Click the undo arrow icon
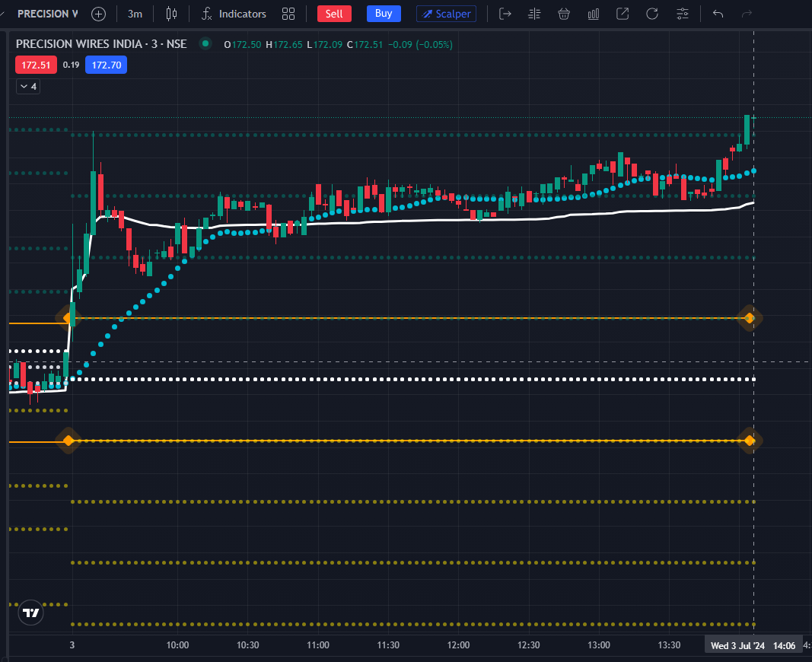 click(x=718, y=14)
